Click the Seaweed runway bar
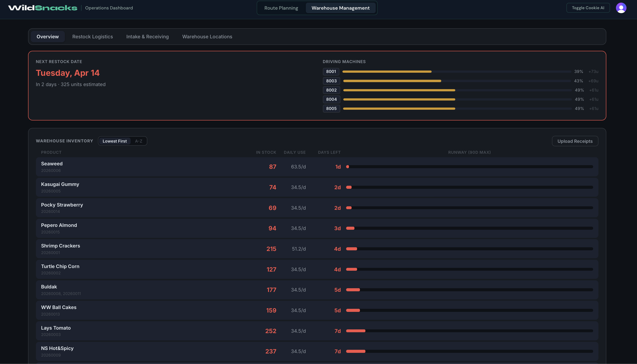 (469, 167)
